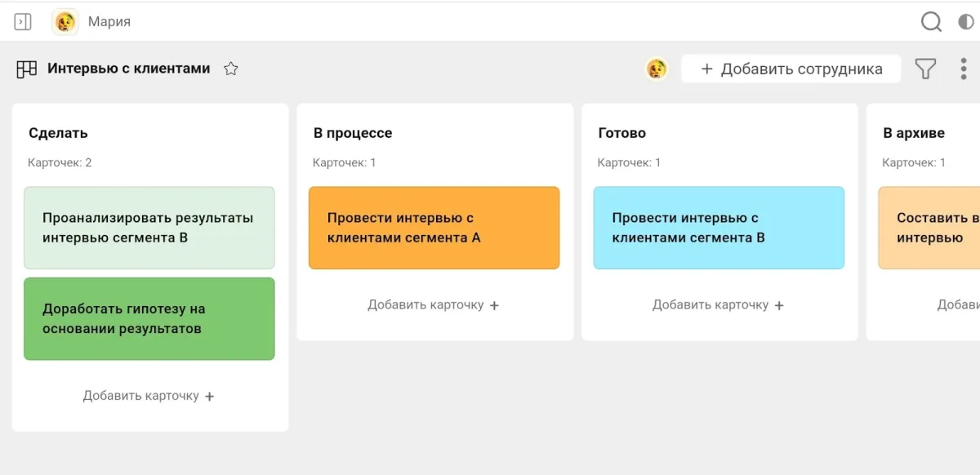Click the board member avatar
980x475 pixels.
[657, 69]
